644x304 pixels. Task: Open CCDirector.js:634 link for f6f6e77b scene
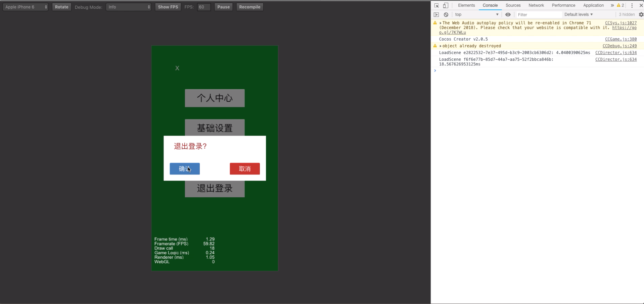(x=616, y=59)
